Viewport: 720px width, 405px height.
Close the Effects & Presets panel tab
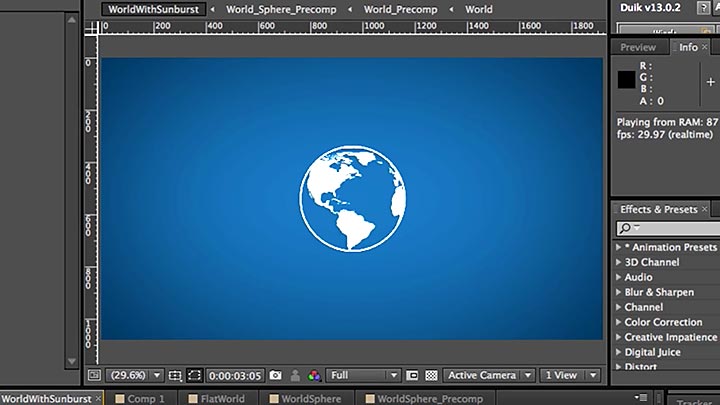point(705,209)
